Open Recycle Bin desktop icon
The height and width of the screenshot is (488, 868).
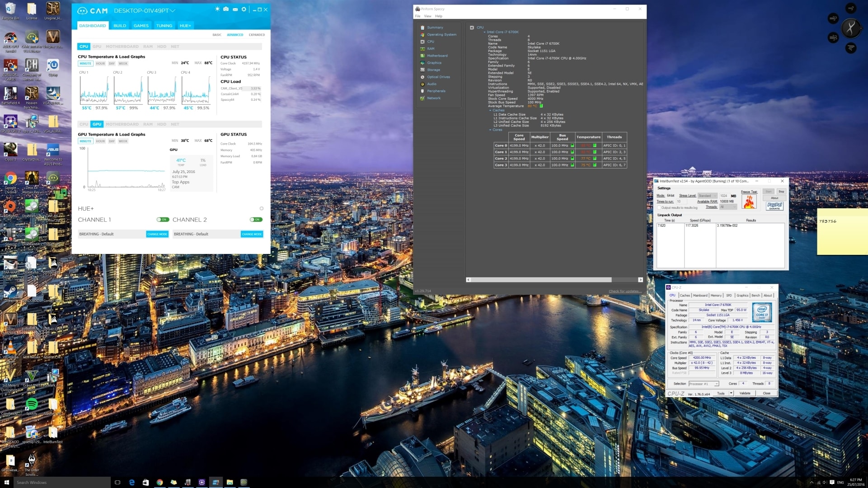point(10,11)
